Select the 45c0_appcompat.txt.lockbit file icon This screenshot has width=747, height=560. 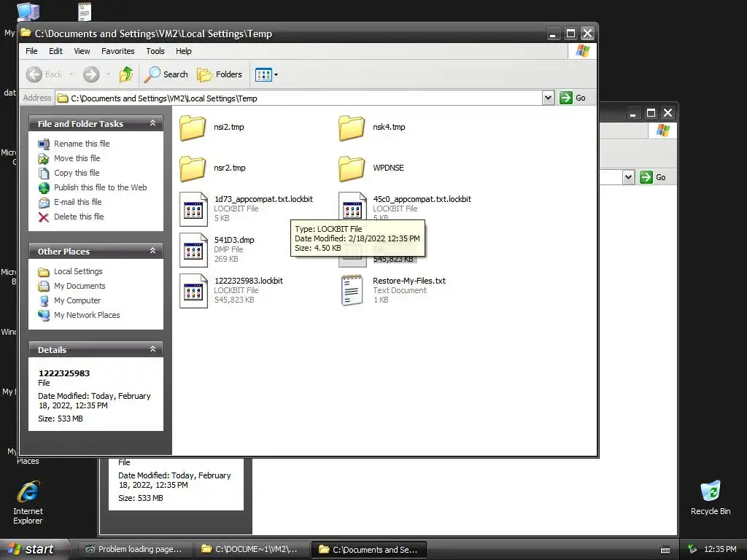click(352, 206)
